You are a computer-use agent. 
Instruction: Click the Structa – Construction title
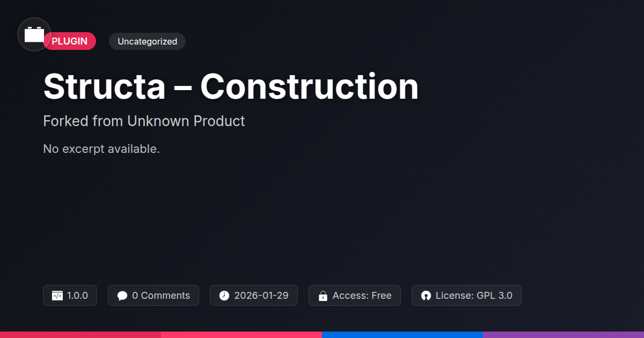pyautogui.click(x=231, y=86)
